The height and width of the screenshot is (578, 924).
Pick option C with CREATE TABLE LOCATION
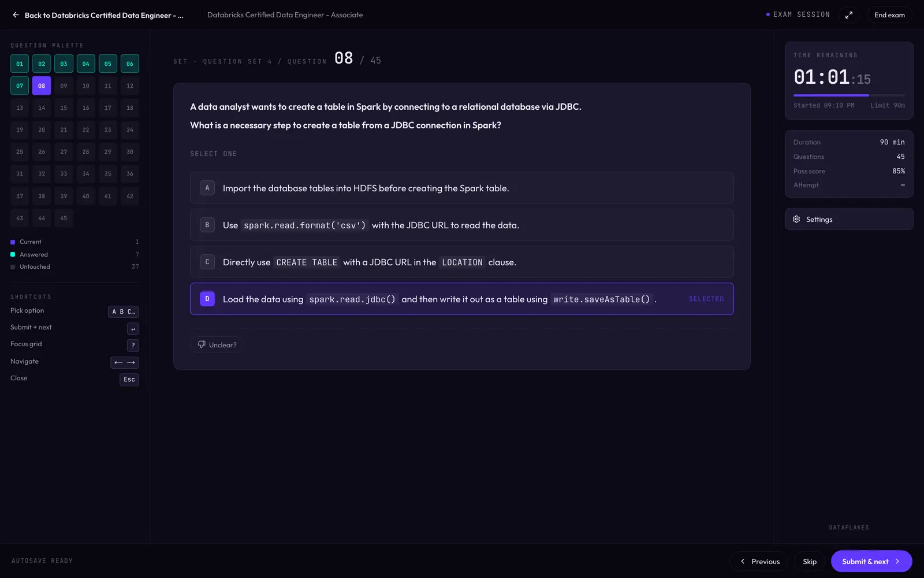(461, 262)
